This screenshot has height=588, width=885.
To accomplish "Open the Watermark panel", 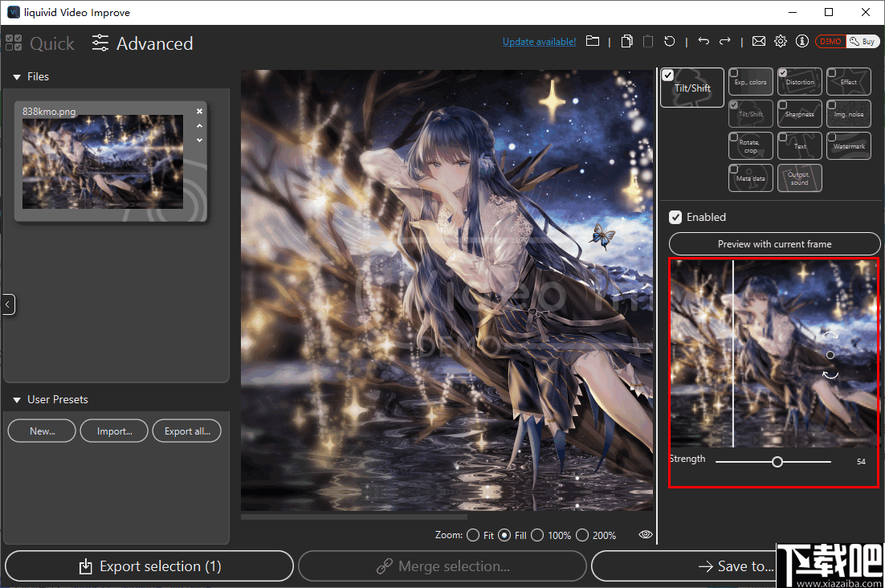I will [x=848, y=145].
